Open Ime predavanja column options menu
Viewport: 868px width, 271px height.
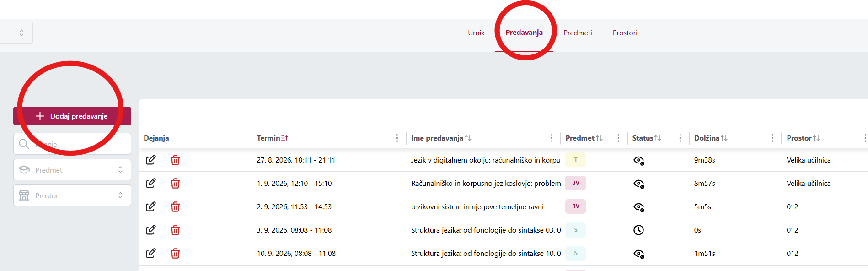click(x=552, y=138)
